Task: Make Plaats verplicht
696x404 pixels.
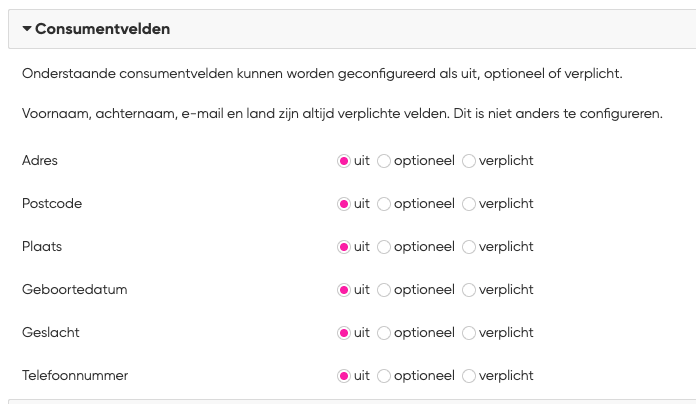Action: (469, 246)
